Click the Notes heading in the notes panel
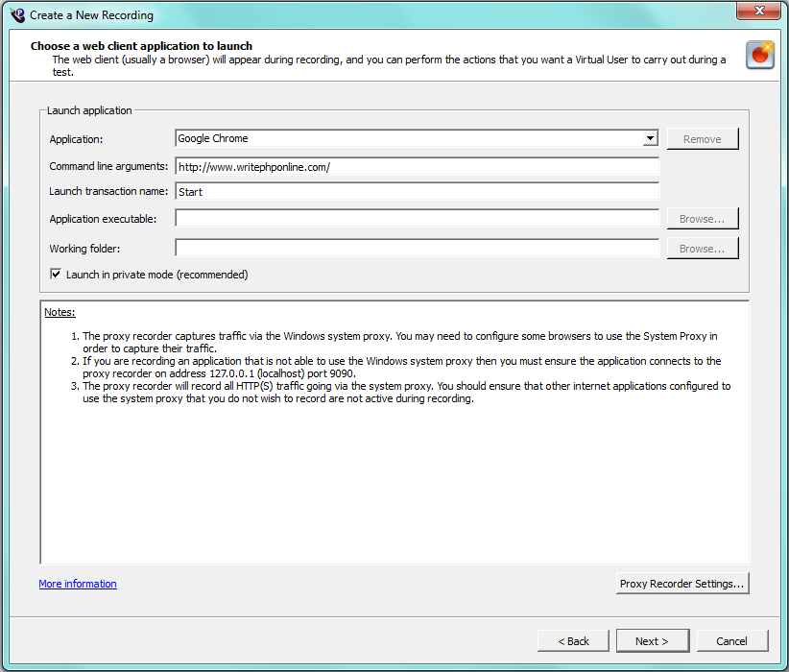This screenshot has height=672, width=789. pos(60,313)
